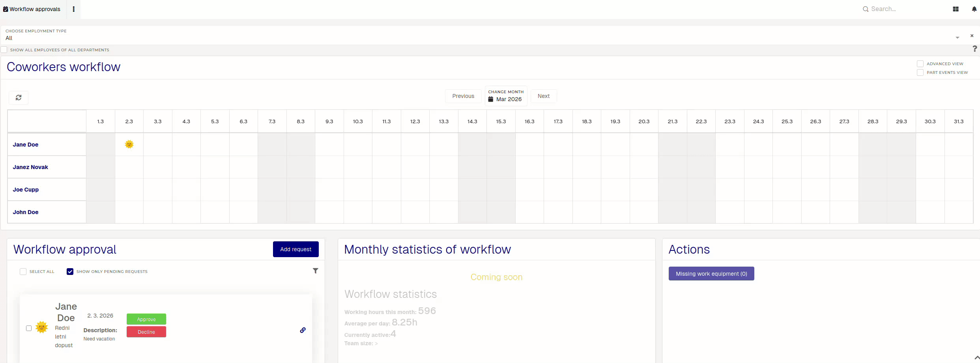Enable Show all employees of all departments
980x363 pixels.
[4, 50]
